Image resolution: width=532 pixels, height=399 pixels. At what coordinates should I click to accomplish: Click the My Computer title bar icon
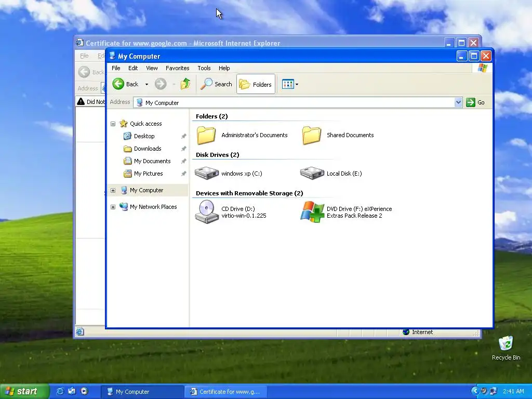click(x=112, y=56)
